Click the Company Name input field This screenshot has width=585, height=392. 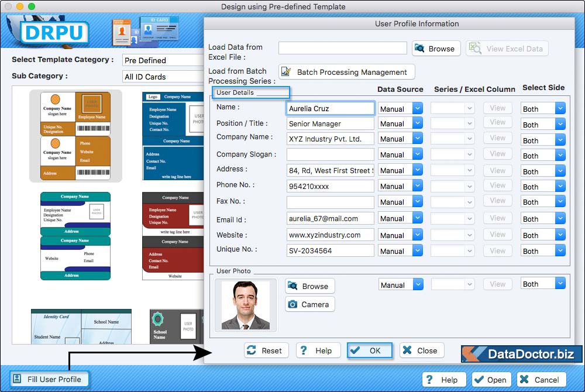click(331, 139)
